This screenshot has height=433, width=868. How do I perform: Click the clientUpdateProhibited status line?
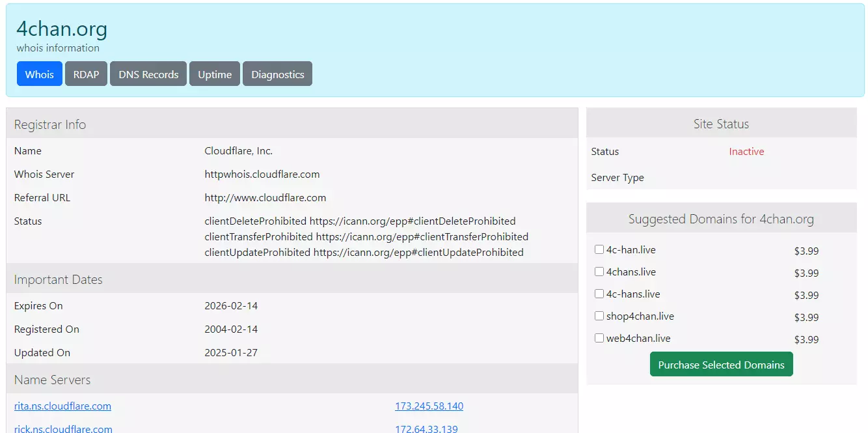(x=364, y=253)
